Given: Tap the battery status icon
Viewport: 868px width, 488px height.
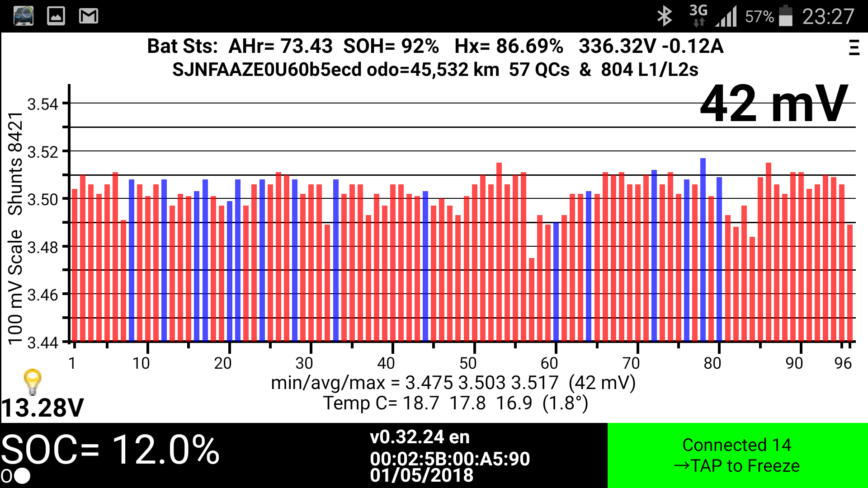Looking at the screenshot, I should point(786,16).
